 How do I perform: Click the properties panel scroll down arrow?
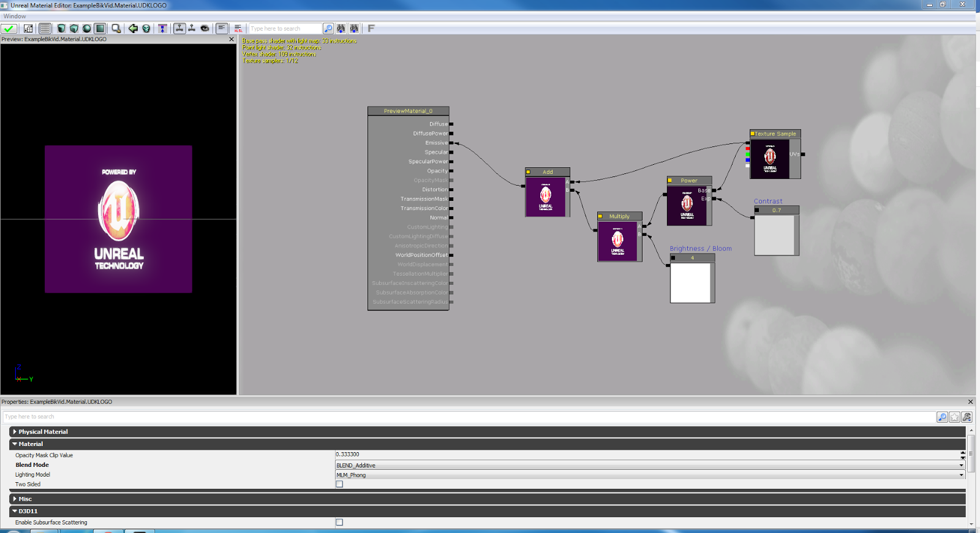(x=971, y=524)
